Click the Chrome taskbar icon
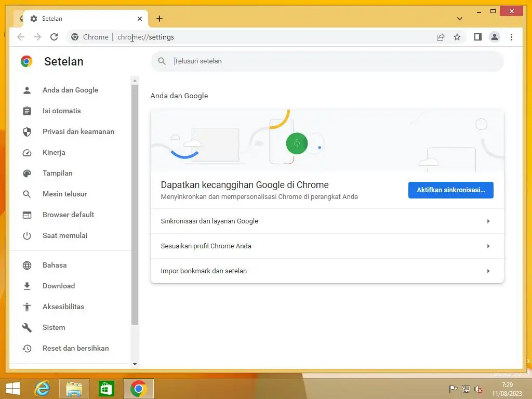This screenshot has height=399, width=532. point(138,389)
